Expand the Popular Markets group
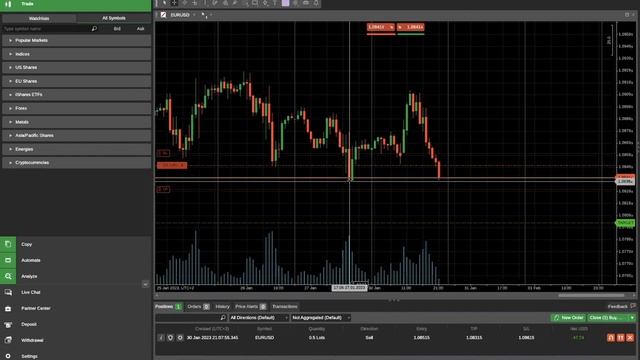Image resolution: width=640 pixels, height=360 pixels. click(x=76, y=40)
